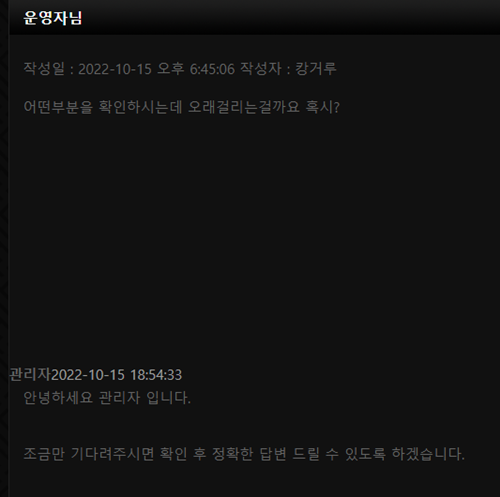Click the question starting with 어떤부분을
Screen dimensions: 500x497
click(x=182, y=107)
